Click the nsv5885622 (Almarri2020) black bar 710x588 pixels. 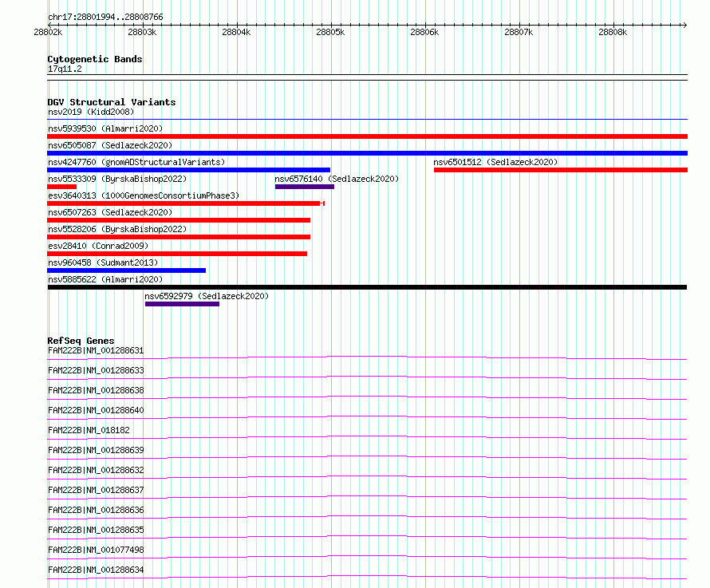click(x=367, y=287)
